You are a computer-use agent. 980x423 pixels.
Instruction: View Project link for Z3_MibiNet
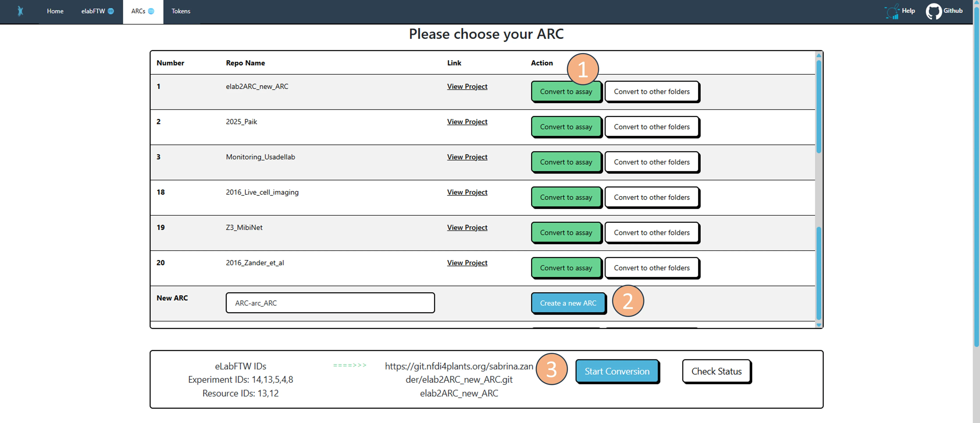pos(467,227)
